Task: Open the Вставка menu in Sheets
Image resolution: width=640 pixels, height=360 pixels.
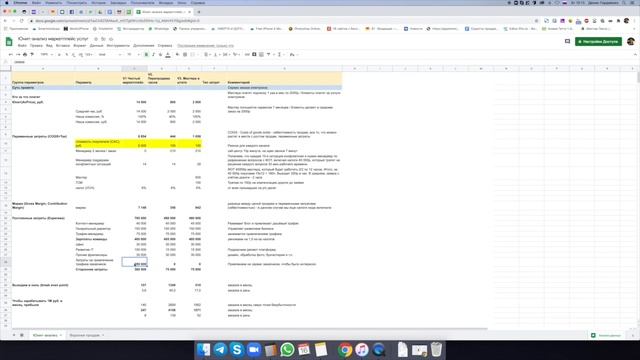Action: (x=63, y=46)
